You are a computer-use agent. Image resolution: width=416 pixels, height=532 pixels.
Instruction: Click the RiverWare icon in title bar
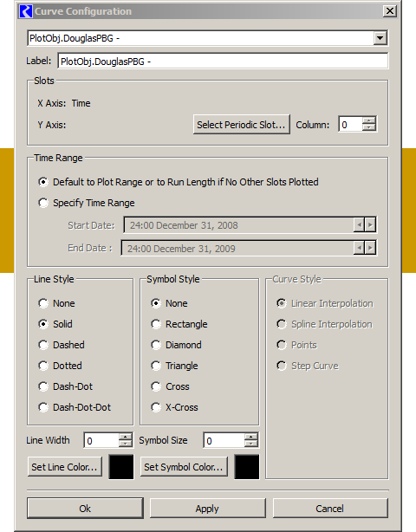click(x=26, y=11)
